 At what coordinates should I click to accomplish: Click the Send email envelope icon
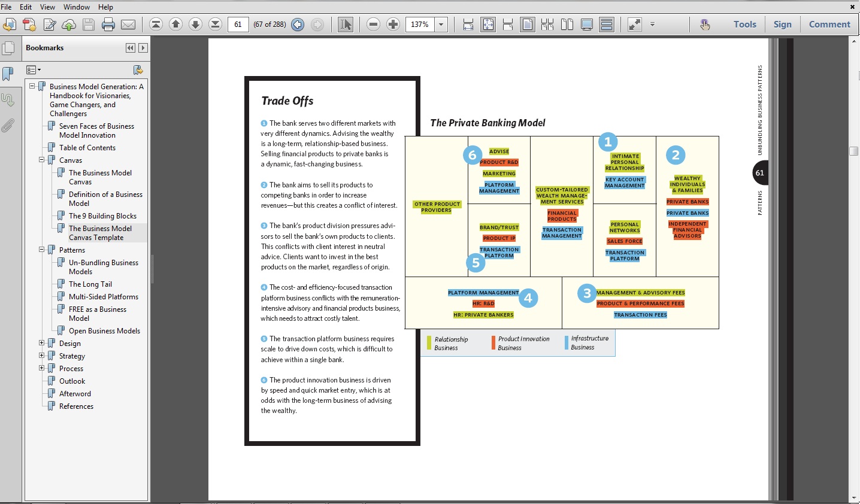[128, 25]
